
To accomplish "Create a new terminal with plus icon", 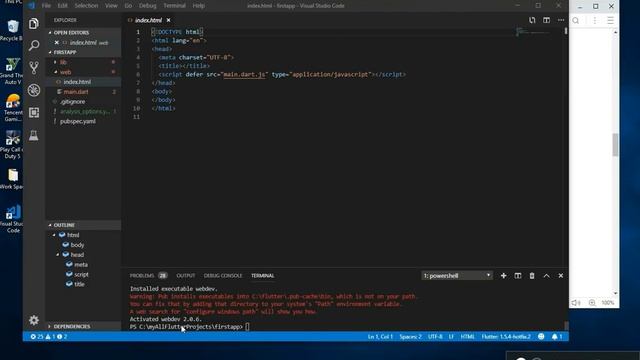I will click(503, 276).
